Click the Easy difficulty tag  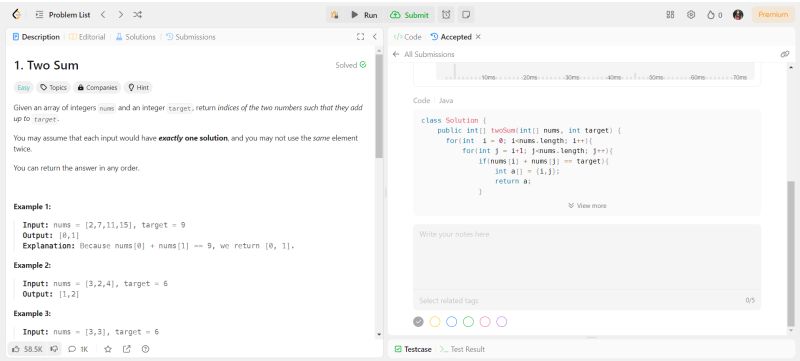pyautogui.click(x=24, y=88)
